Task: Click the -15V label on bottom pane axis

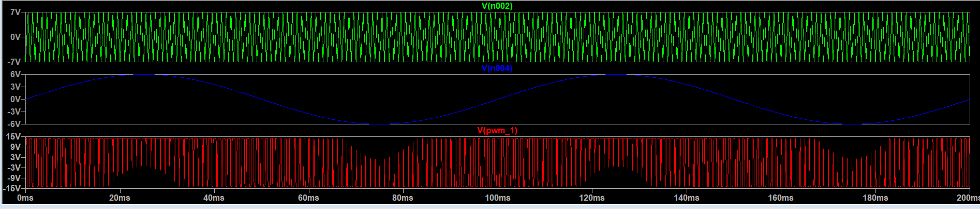Action: pos(11,189)
